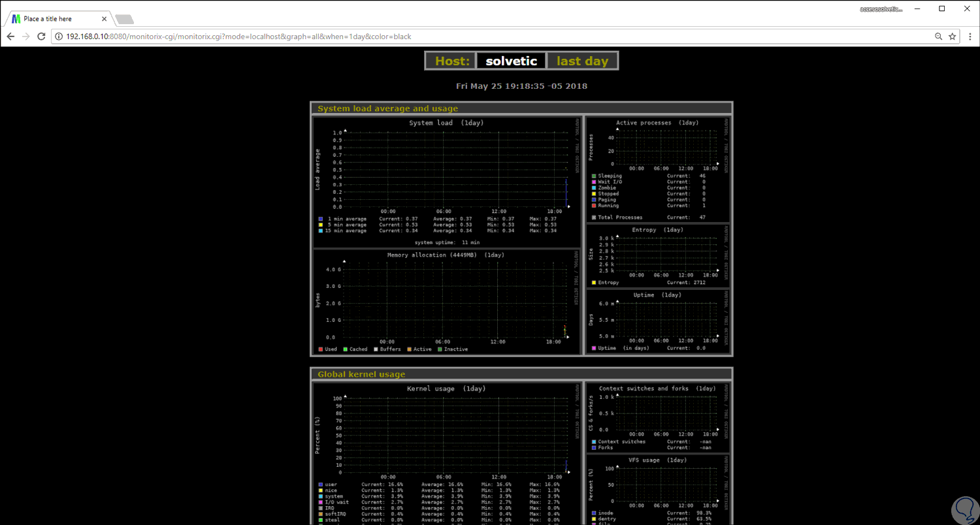Open the System load graph
The image size is (980, 525).
click(x=446, y=182)
